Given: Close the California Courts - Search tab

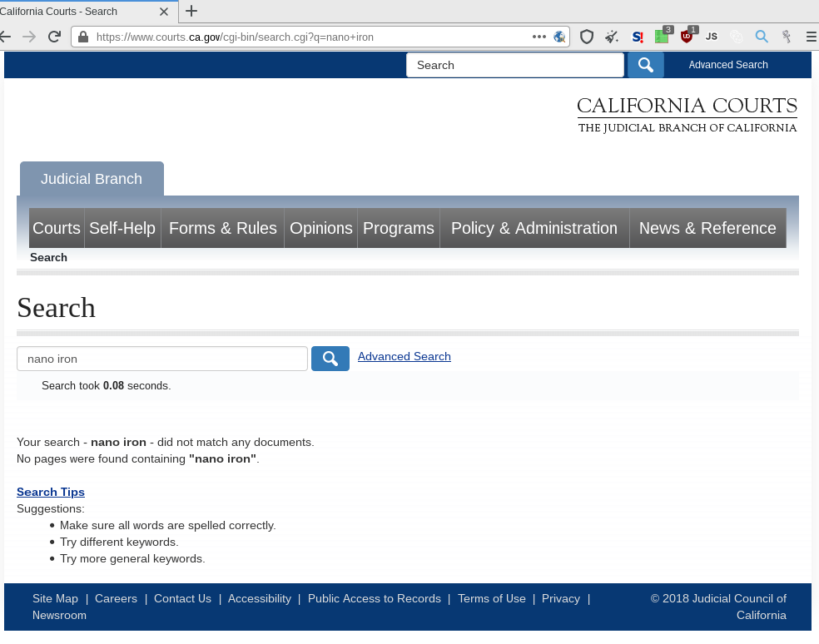Looking at the screenshot, I should (x=163, y=12).
